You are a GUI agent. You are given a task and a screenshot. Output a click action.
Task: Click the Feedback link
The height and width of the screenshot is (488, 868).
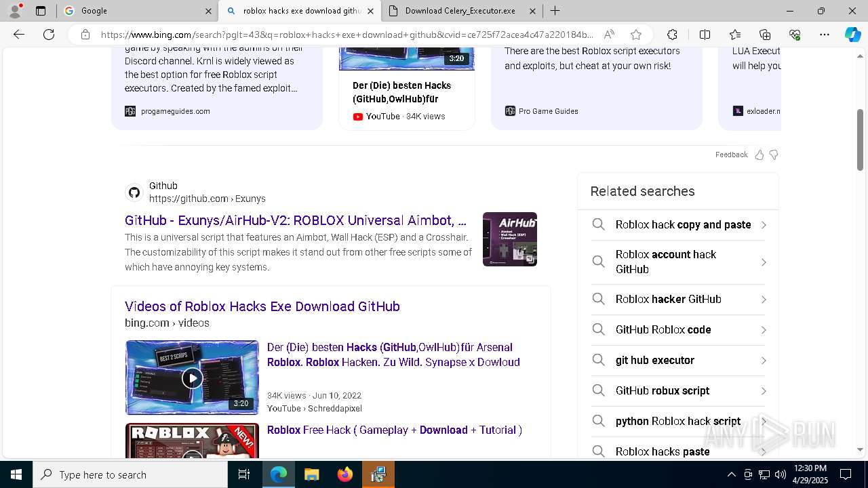coord(731,155)
